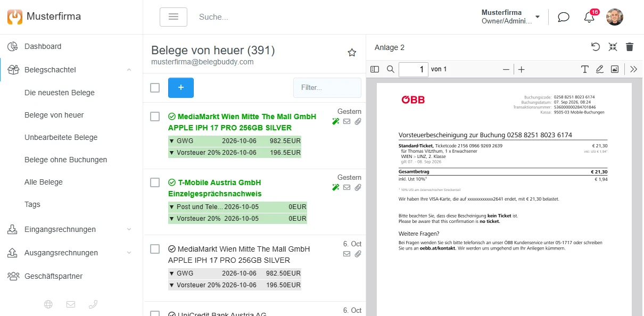This screenshot has height=316, width=644.
Task: Open the Musterfirma Owner/Admin account dropdown
Action: click(x=510, y=17)
